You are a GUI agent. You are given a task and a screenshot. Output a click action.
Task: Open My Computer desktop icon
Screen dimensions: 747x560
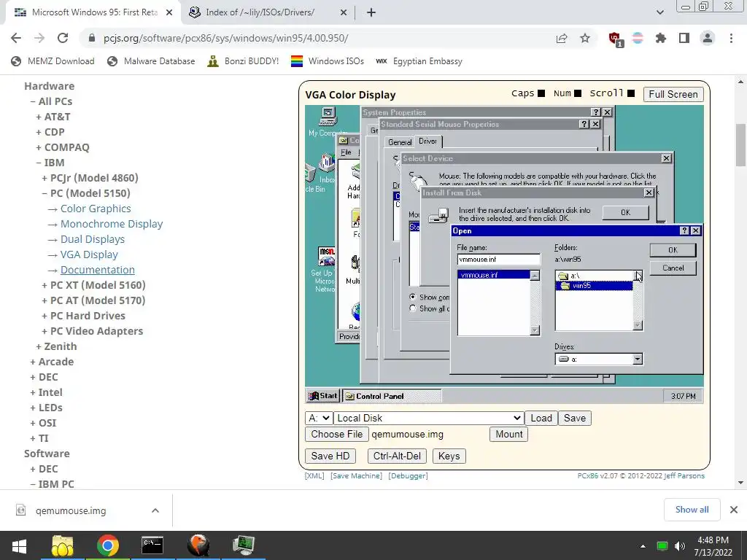(x=328, y=122)
